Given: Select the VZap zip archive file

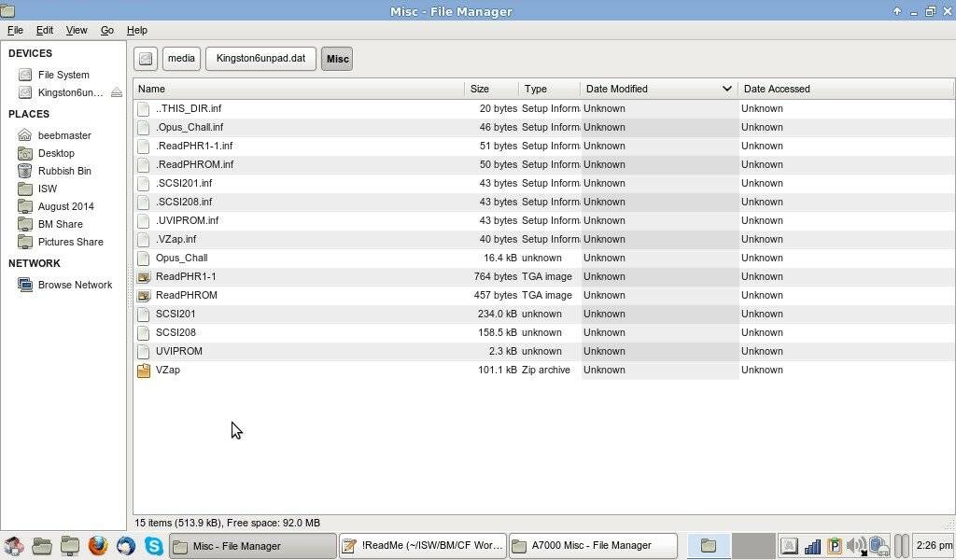Looking at the screenshot, I should coord(168,370).
